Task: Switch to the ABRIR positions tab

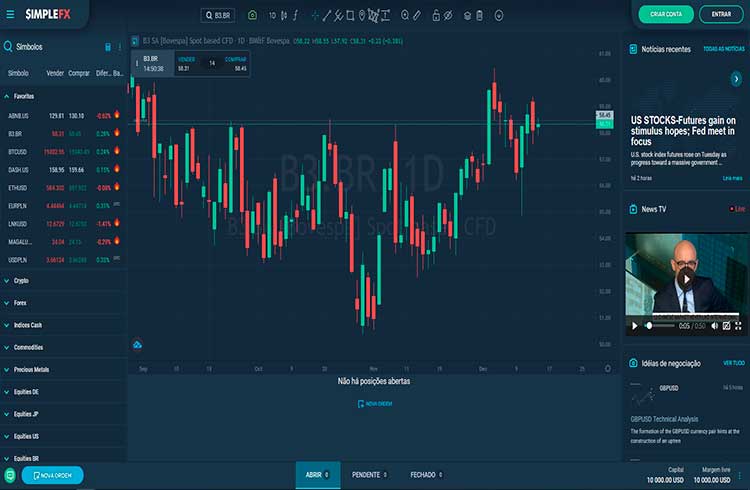Action: 318,475
